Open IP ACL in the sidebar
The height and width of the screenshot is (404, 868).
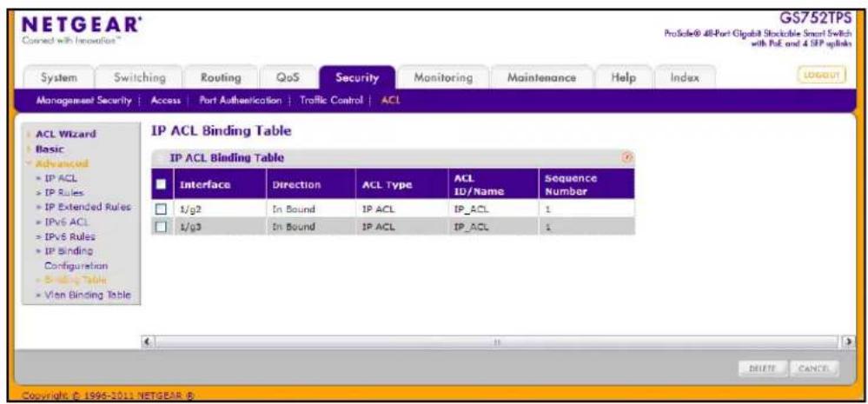pyautogui.click(x=60, y=178)
